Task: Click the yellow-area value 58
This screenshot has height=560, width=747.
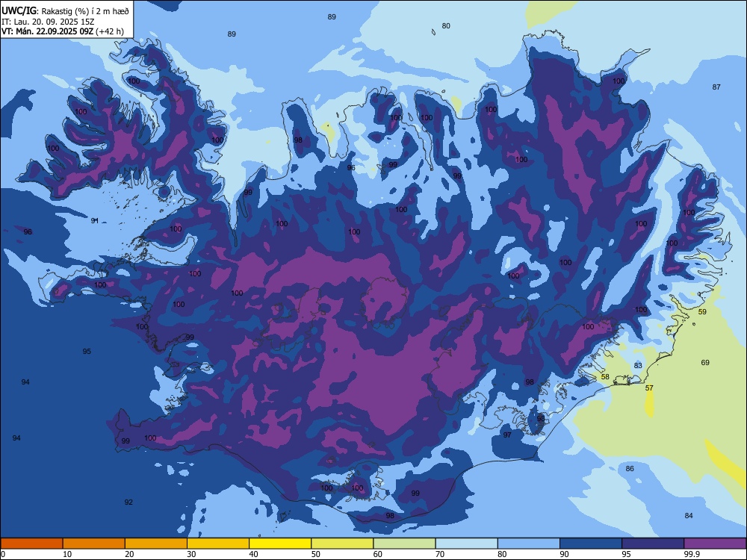Action: coord(605,376)
